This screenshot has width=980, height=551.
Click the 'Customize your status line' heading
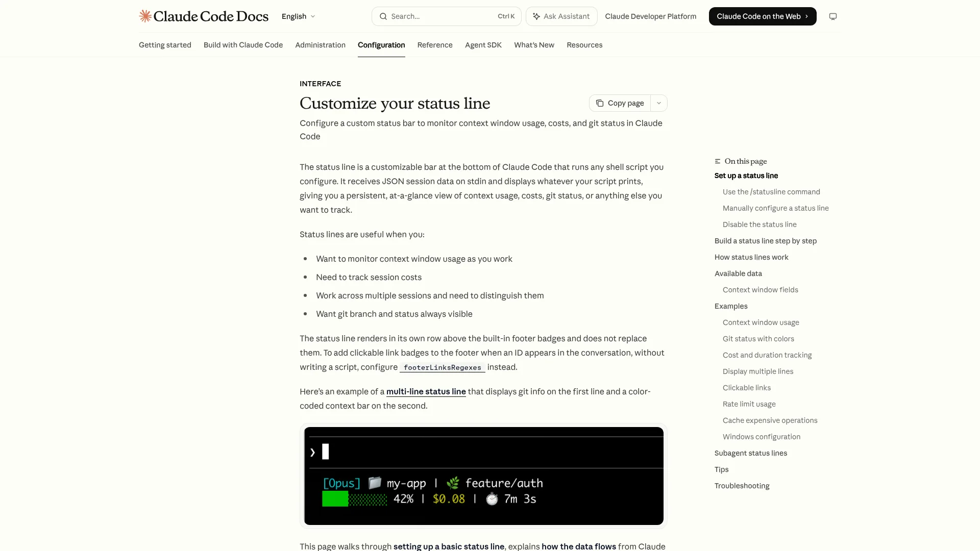395,104
